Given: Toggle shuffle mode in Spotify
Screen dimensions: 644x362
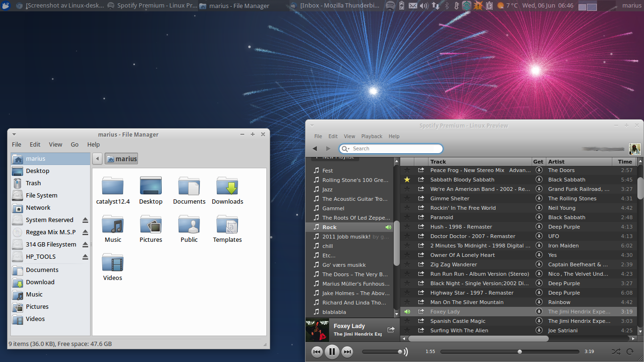Looking at the screenshot, I should pos(616,352).
